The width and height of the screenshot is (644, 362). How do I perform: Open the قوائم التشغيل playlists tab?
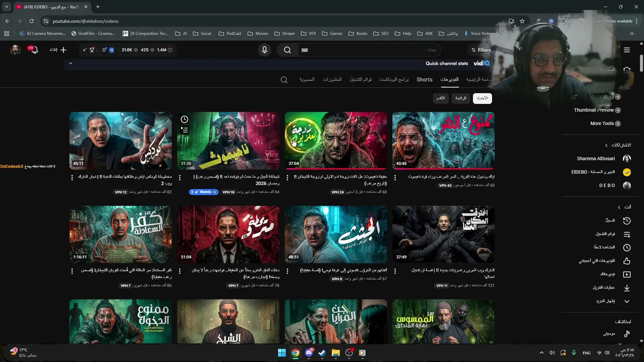tap(361, 79)
